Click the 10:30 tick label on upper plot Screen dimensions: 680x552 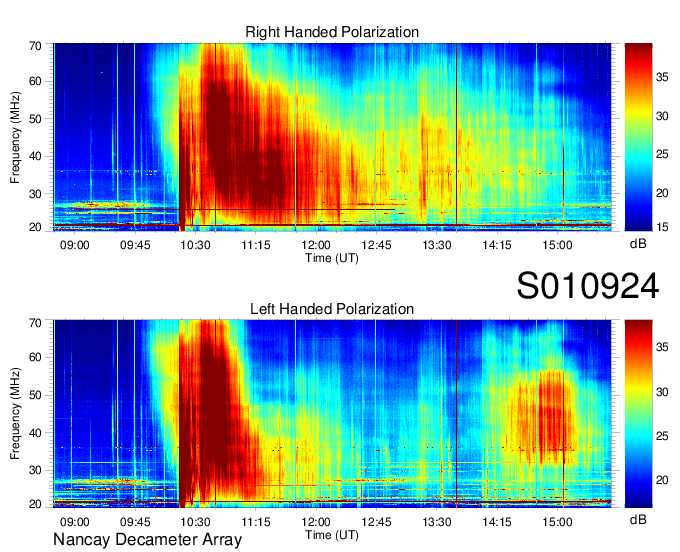(x=195, y=245)
